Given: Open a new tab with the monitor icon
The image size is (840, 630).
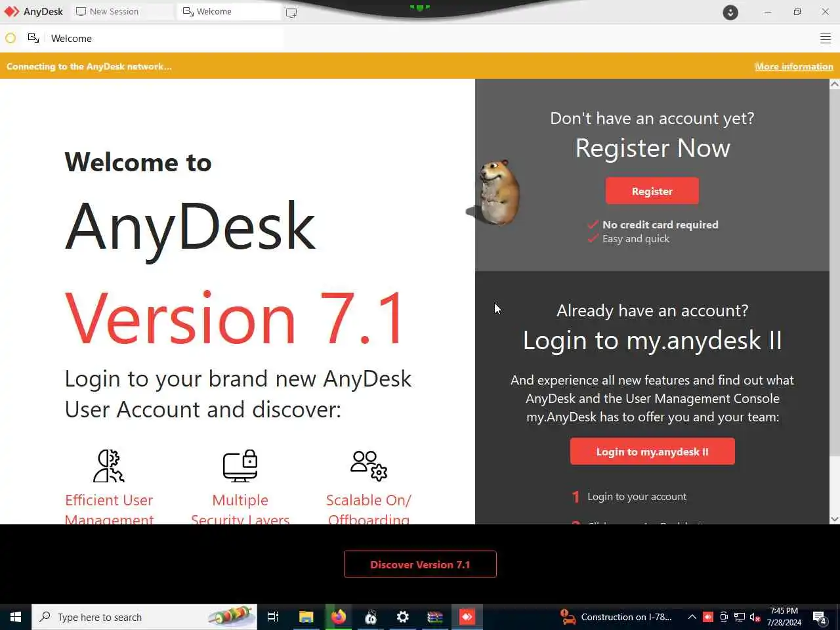Looking at the screenshot, I should pos(291,12).
